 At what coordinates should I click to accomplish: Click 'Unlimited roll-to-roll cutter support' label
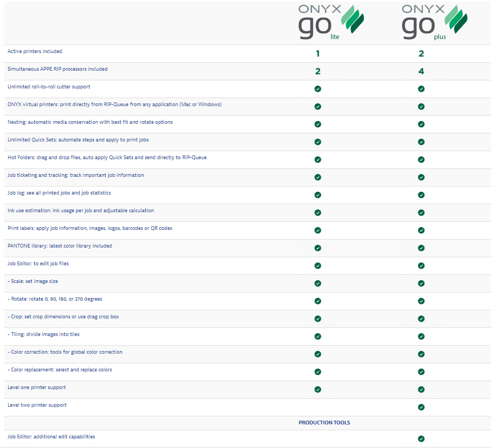[x=49, y=87]
